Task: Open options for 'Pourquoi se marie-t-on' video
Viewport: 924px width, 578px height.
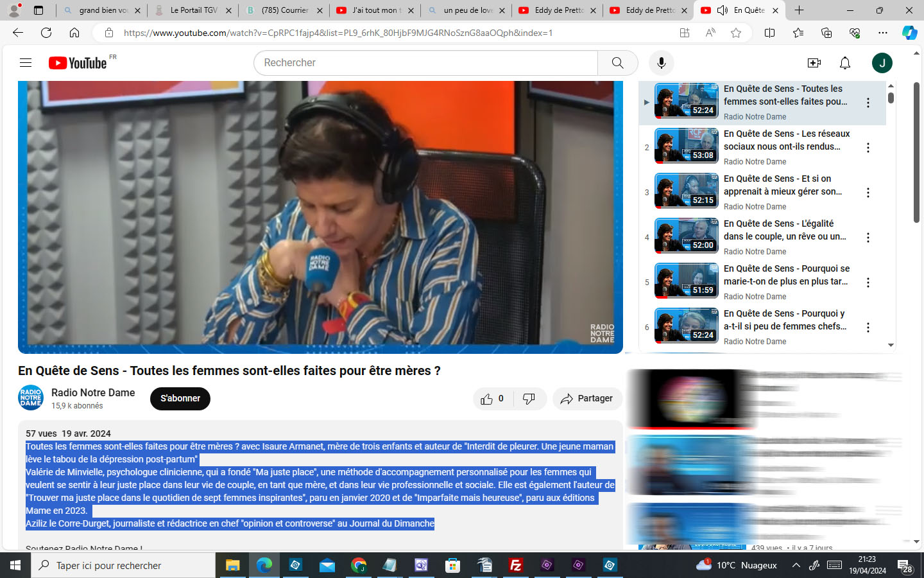Action: pyautogui.click(x=868, y=283)
